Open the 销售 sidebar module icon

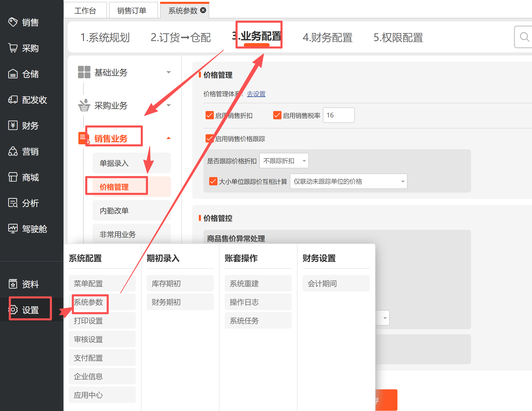tap(13, 22)
